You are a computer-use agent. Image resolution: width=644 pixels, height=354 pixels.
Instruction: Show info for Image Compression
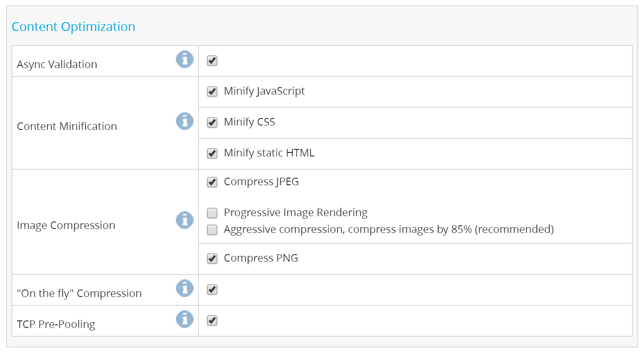185,220
